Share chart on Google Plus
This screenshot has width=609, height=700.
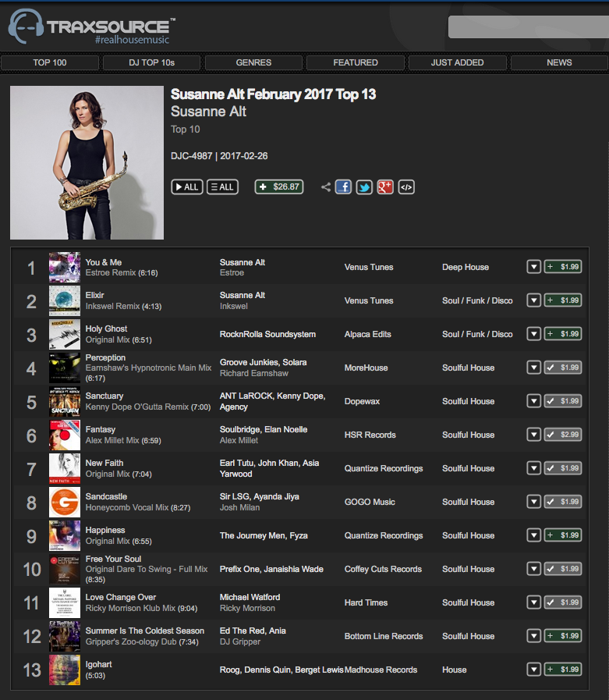pyautogui.click(x=385, y=187)
